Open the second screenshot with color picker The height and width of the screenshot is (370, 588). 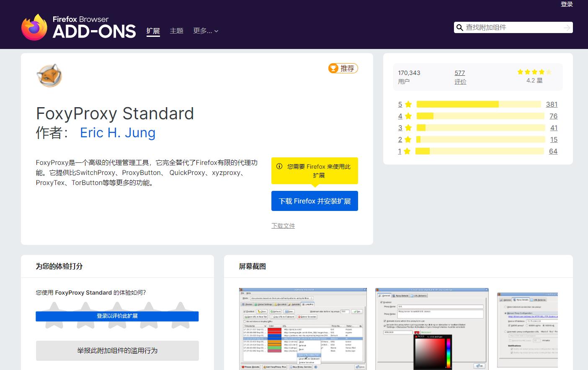point(432,329)
